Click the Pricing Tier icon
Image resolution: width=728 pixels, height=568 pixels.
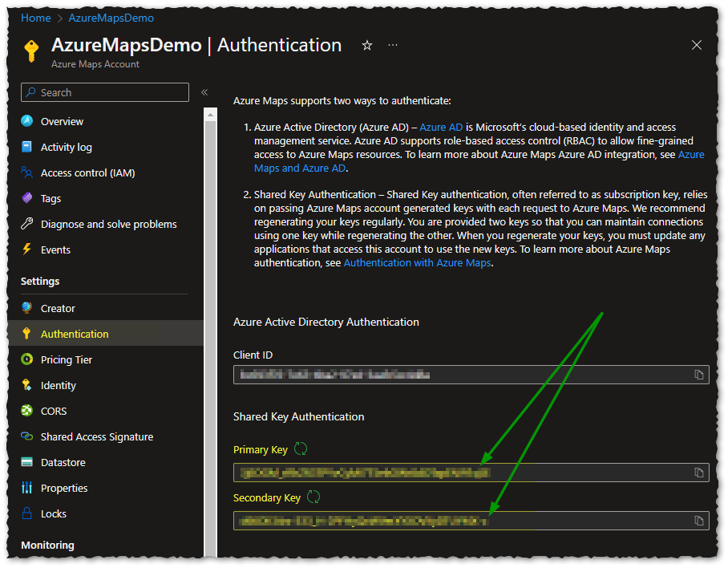click(x=27, y=359)
